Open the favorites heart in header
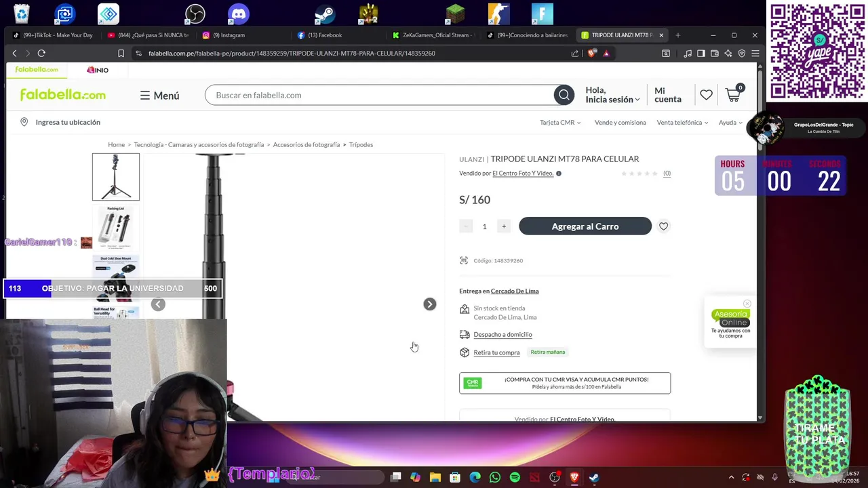868x488 pixels. pos(706,95)
